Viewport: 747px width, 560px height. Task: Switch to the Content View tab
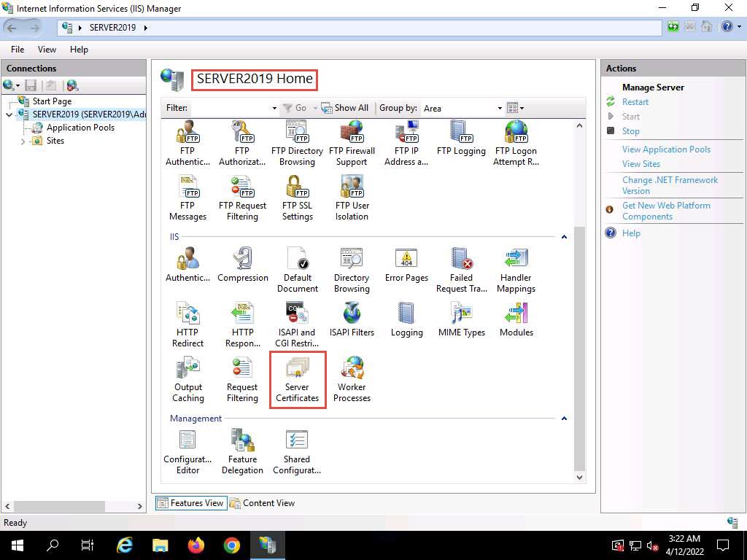[262, 503]
